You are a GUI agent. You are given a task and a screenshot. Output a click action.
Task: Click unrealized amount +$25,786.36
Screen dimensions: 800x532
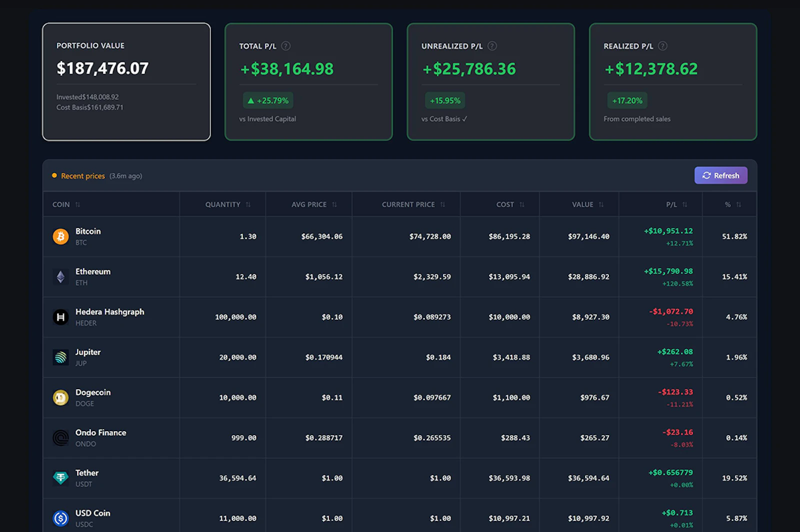click(x=469, y=69)
